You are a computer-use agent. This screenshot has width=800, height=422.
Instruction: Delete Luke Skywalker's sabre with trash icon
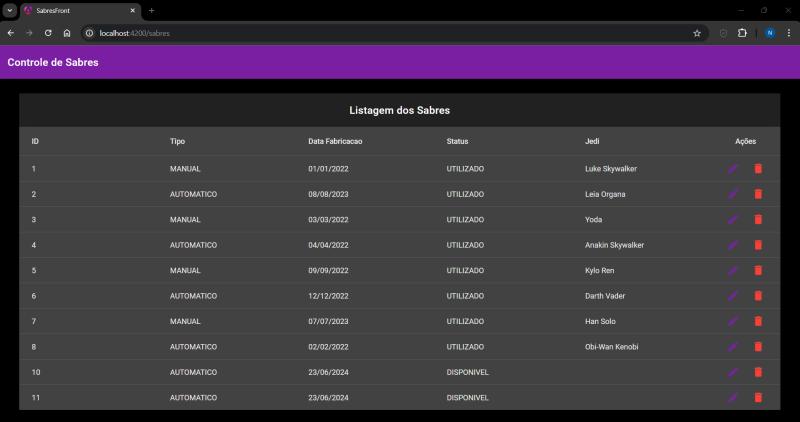coord(758,169)
